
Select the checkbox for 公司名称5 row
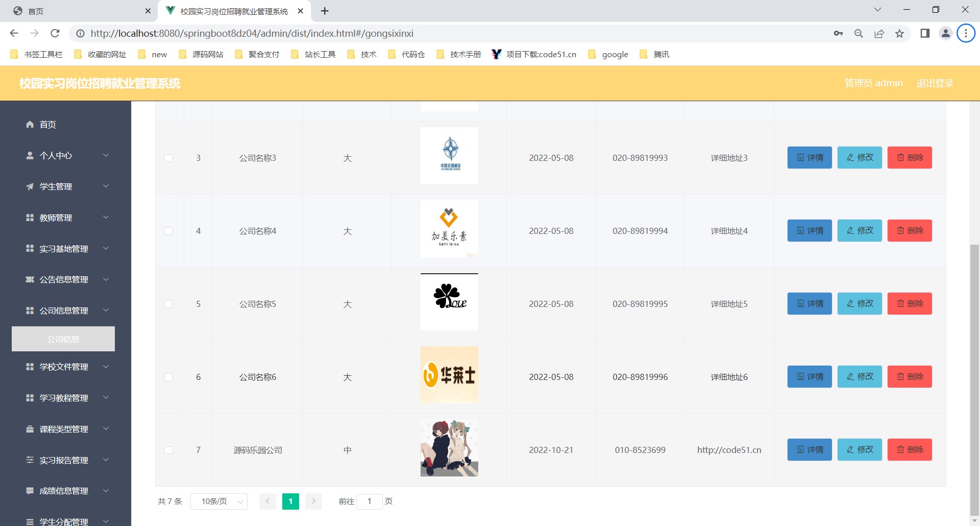click(x=168, y=304)
